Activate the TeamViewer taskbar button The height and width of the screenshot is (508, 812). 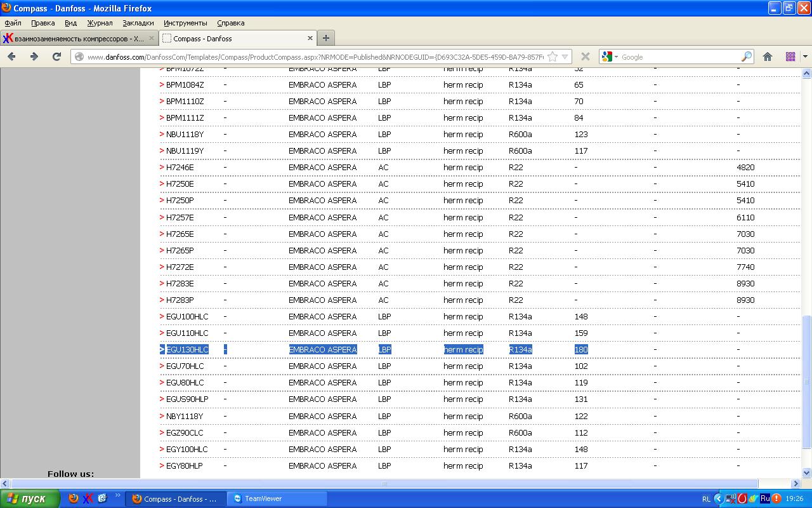277,498
